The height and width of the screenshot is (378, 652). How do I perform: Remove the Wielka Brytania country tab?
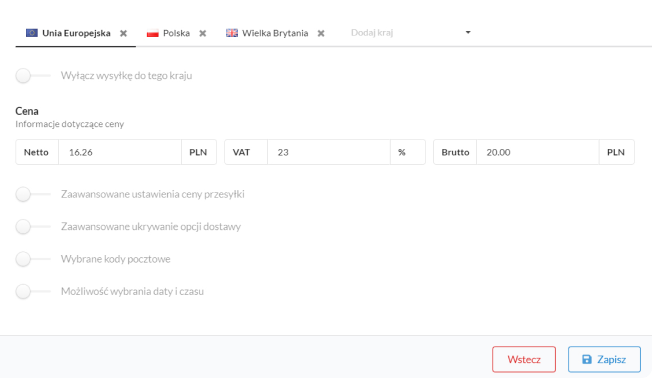point(321,33)
